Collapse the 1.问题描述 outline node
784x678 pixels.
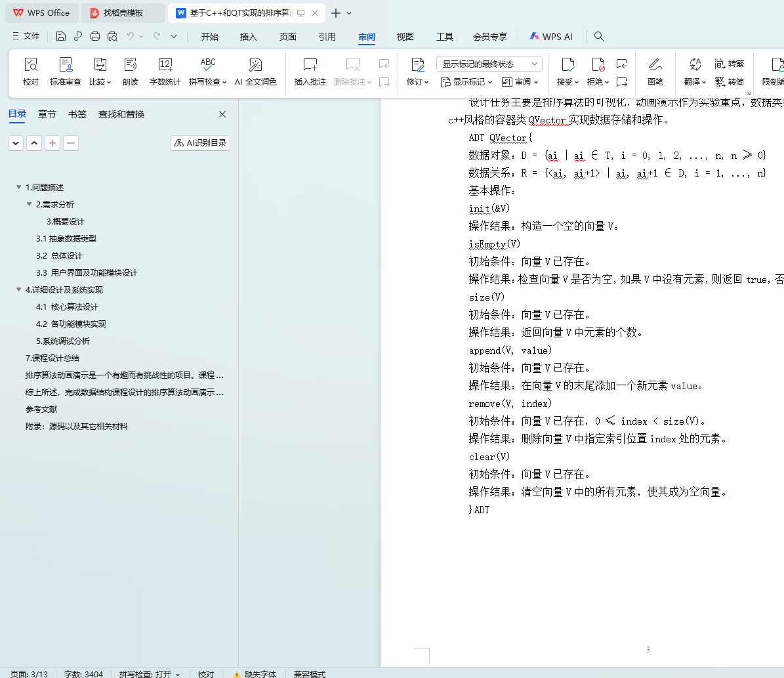point(19,188)
